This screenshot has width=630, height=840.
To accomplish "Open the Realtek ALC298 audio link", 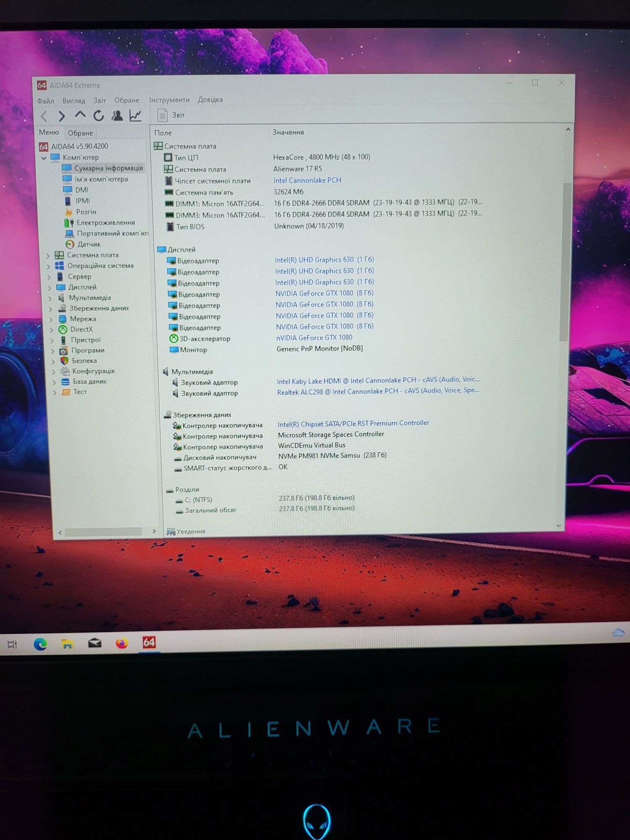I will [x=378, y=391].
